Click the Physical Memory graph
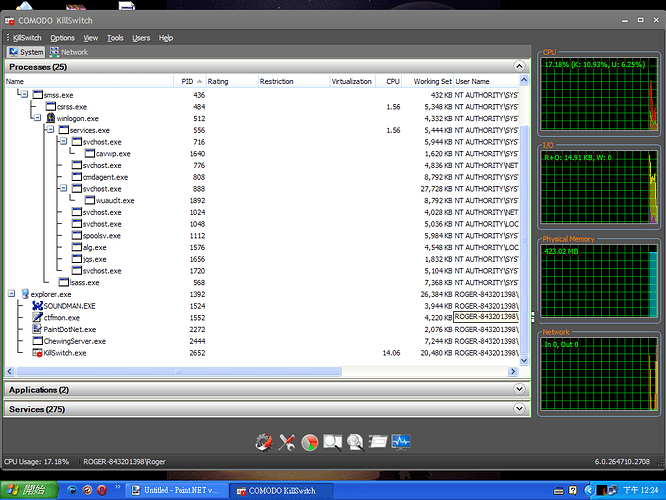The width and height of the screenshot is (666, 500). [599, 281]
